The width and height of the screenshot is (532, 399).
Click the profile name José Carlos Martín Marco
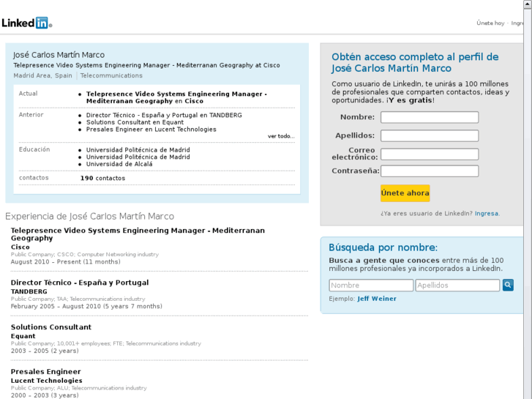[59, 55]
